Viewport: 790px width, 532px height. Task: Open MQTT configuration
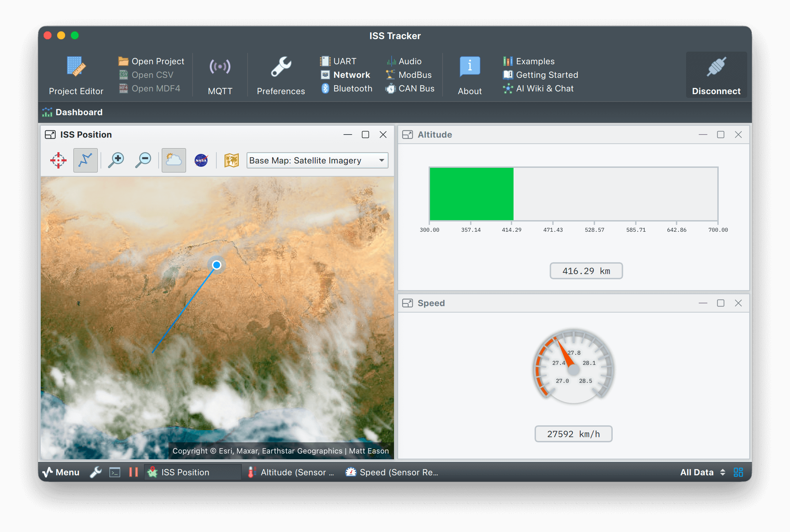219,75
